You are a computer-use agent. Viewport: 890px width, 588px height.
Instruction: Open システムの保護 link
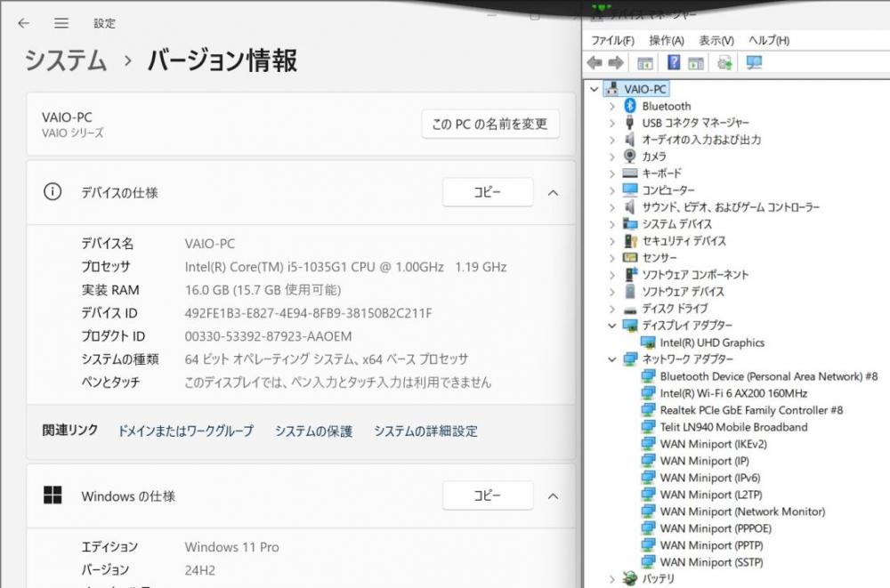point(314,431)
